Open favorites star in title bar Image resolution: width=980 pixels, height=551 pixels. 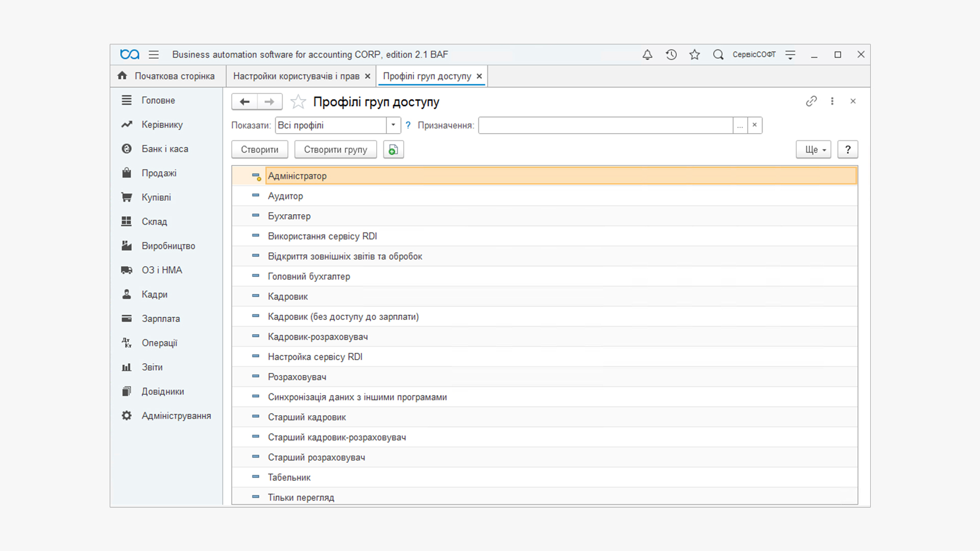coord(695,55)
